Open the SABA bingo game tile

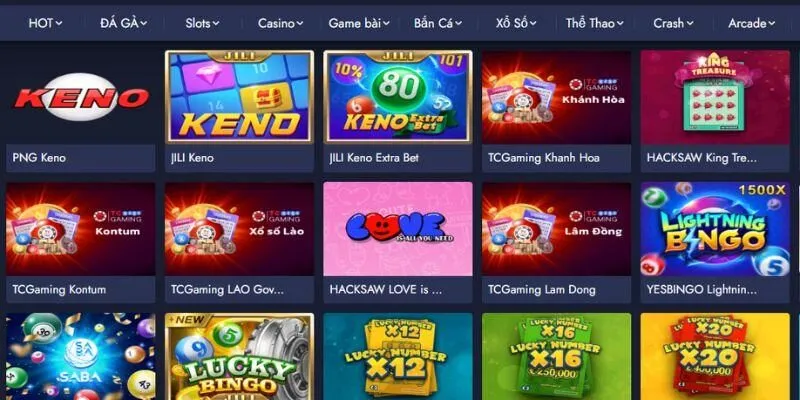[81, 357]
